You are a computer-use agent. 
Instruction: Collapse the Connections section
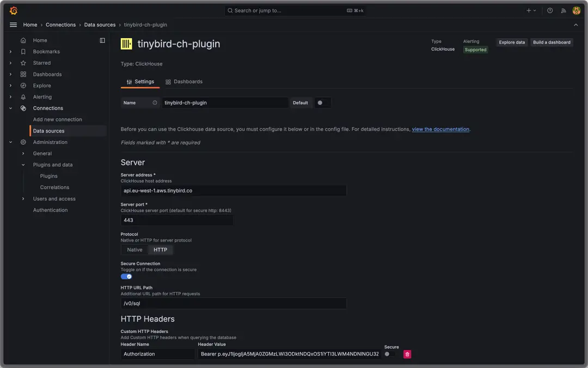tap(10, 108)
